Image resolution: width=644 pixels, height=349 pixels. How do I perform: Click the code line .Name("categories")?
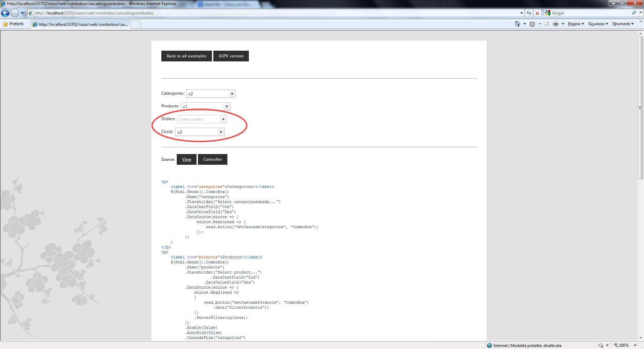point(207,197)
